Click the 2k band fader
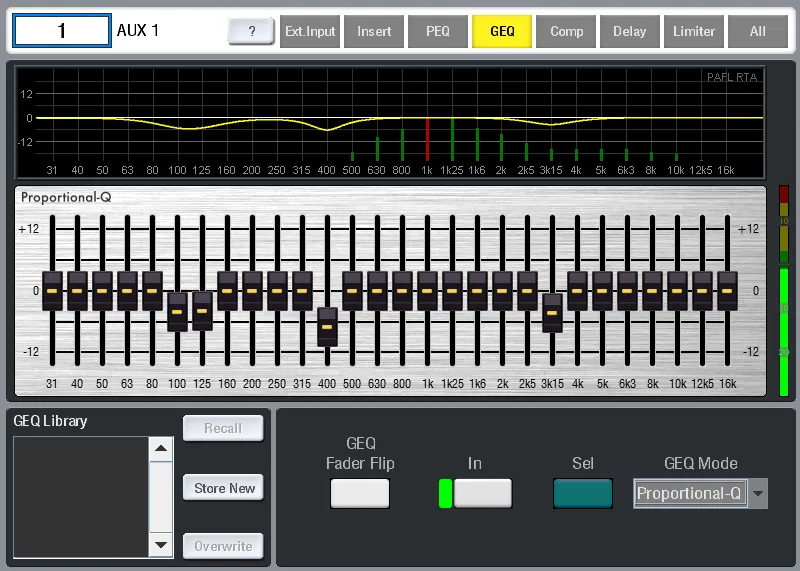The image size is (800, 571). [x=502, y=291]
